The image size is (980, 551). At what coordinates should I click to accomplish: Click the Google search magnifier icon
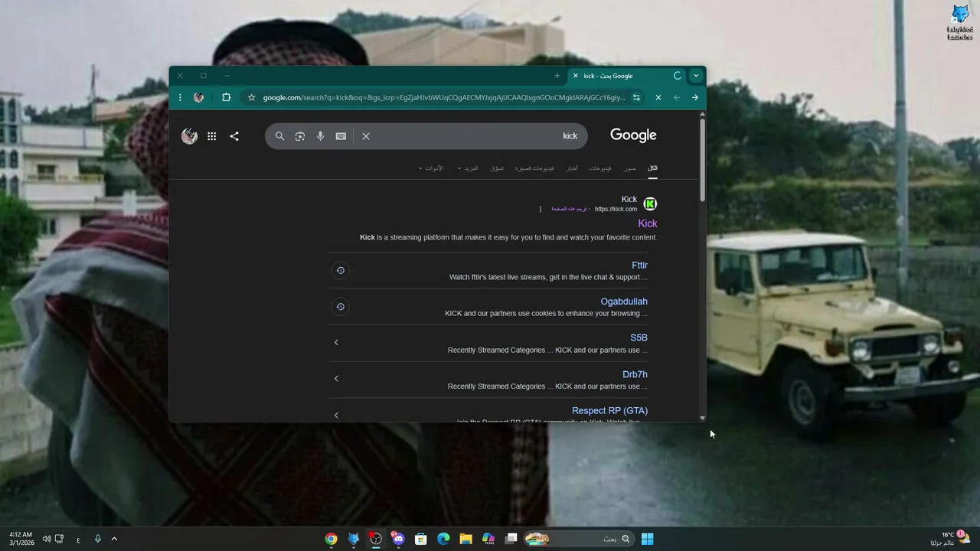point(279,136)
